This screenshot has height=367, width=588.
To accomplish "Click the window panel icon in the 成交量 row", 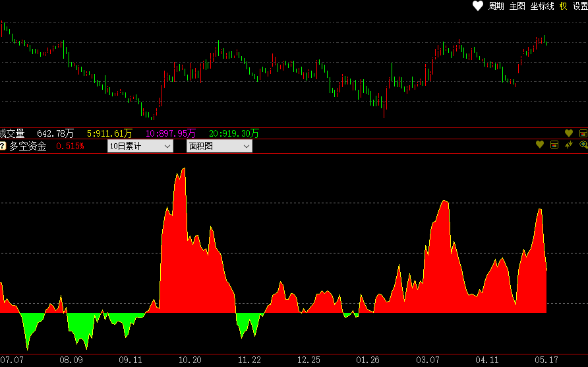I will (583, 133).
